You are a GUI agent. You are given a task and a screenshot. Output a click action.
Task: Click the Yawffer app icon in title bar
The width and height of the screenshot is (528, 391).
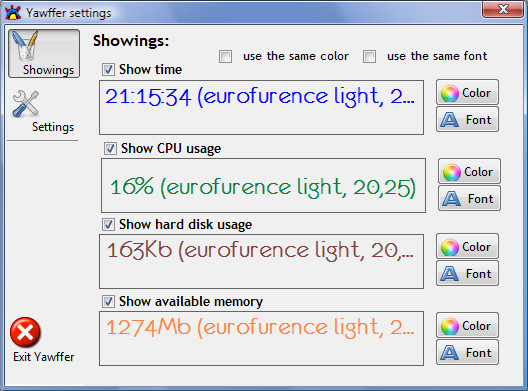(x=13, y=12)
